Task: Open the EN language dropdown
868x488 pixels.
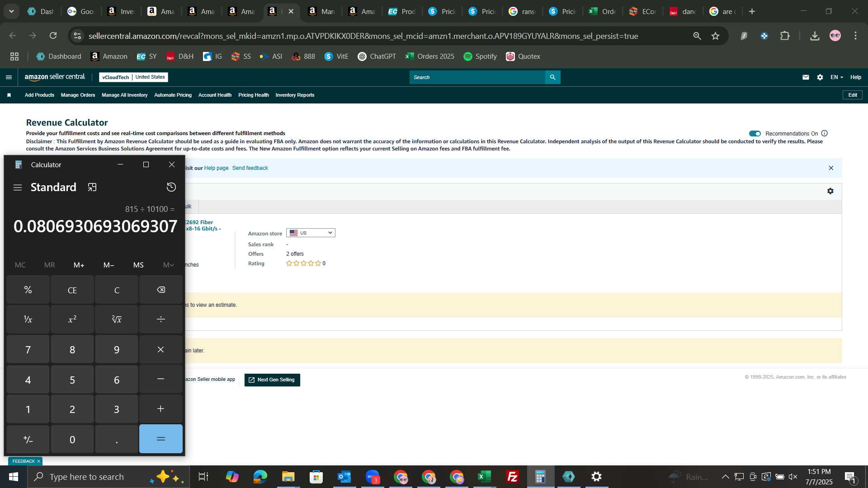Action: pos(836,77)
